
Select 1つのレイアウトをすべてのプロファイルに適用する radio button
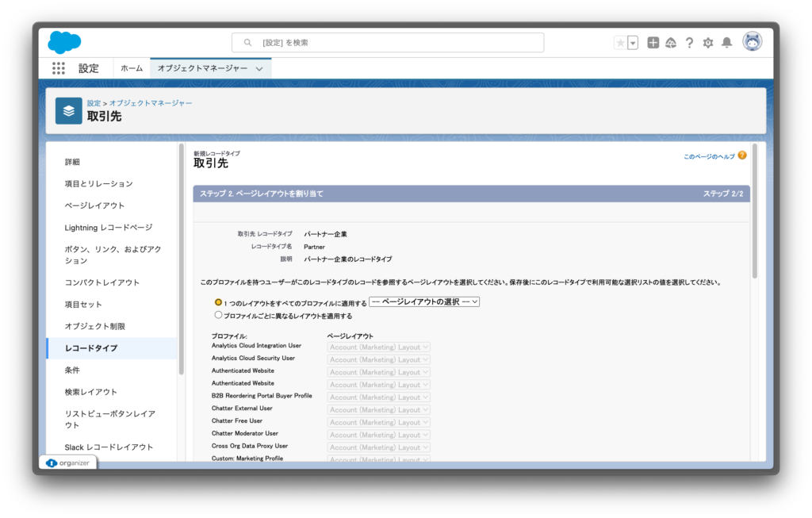(218, 302)
